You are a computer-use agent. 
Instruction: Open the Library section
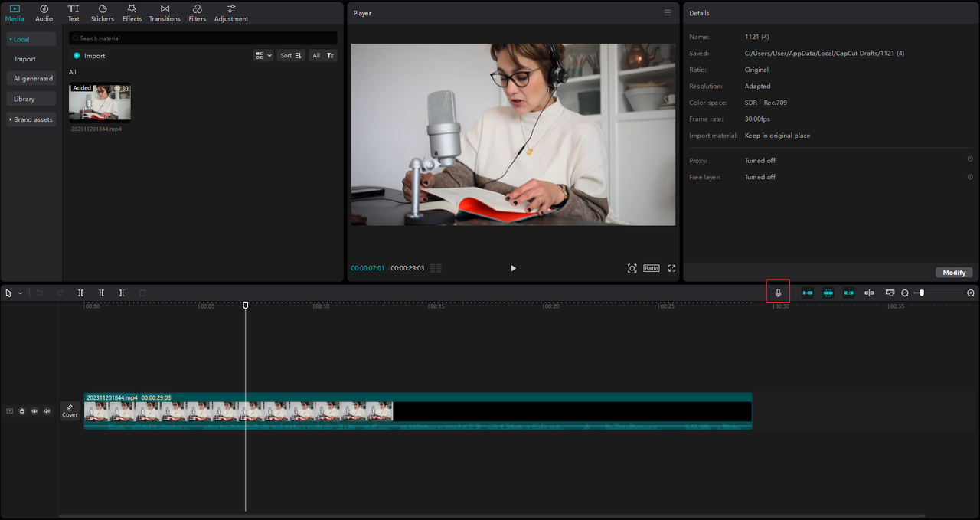31,99
